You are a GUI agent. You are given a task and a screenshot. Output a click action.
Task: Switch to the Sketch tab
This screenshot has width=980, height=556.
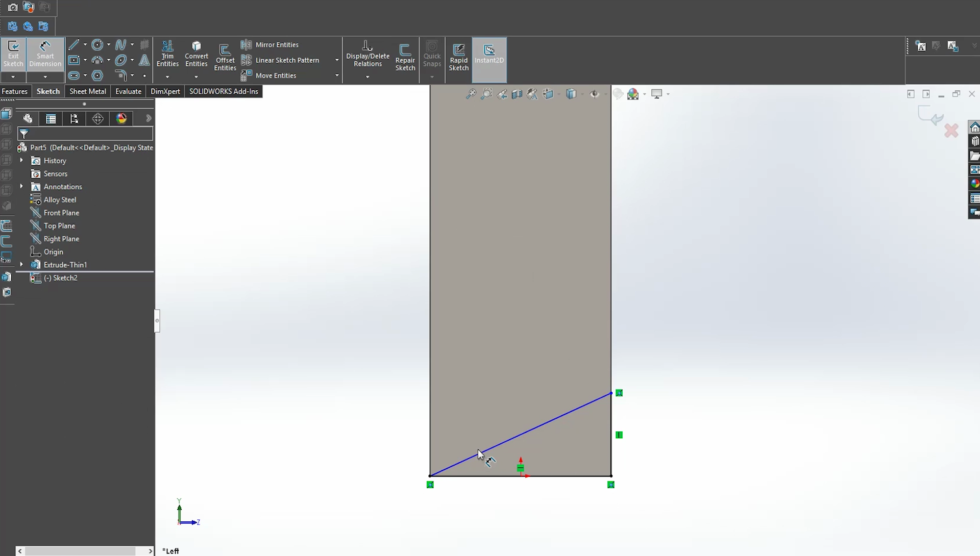(x=48, y=91)
